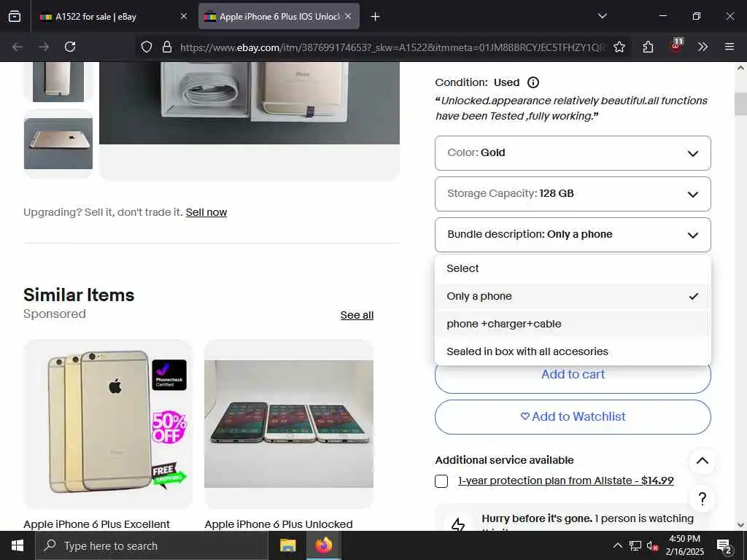Open the extensions puzzle menu

(x=648, y=47)
